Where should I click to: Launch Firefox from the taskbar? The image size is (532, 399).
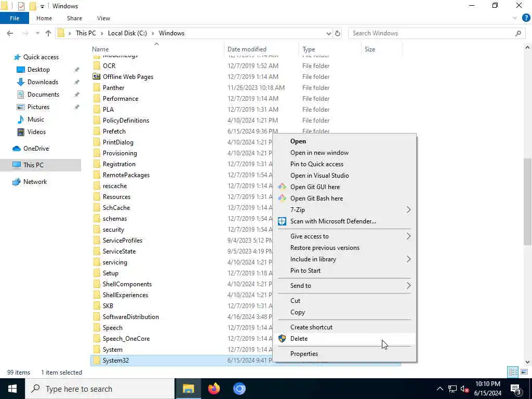click(x=214, y=389)
